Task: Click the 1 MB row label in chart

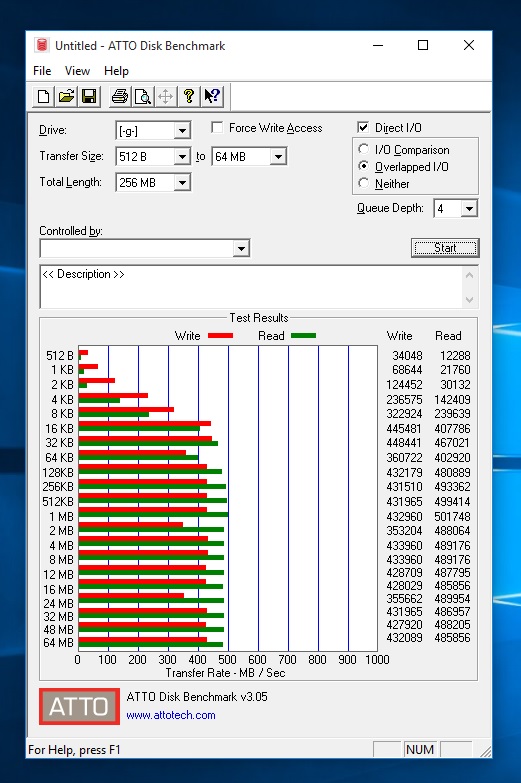Action: pos(61,516)
